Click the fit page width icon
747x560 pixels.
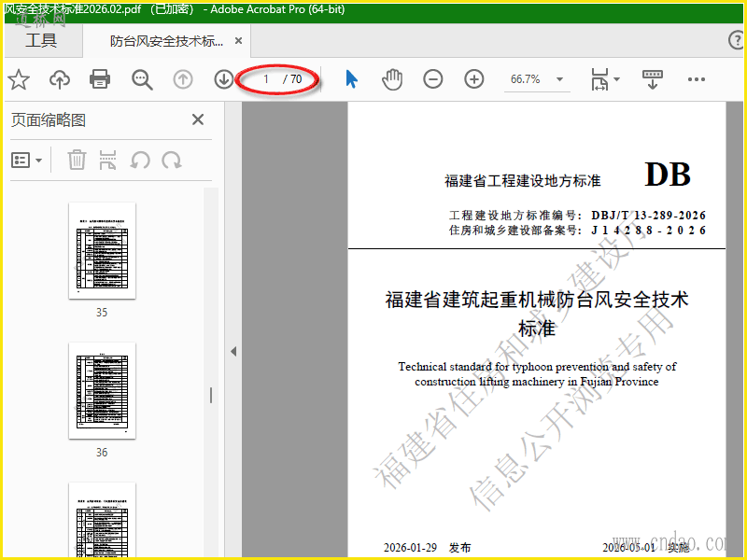(599, 79)
